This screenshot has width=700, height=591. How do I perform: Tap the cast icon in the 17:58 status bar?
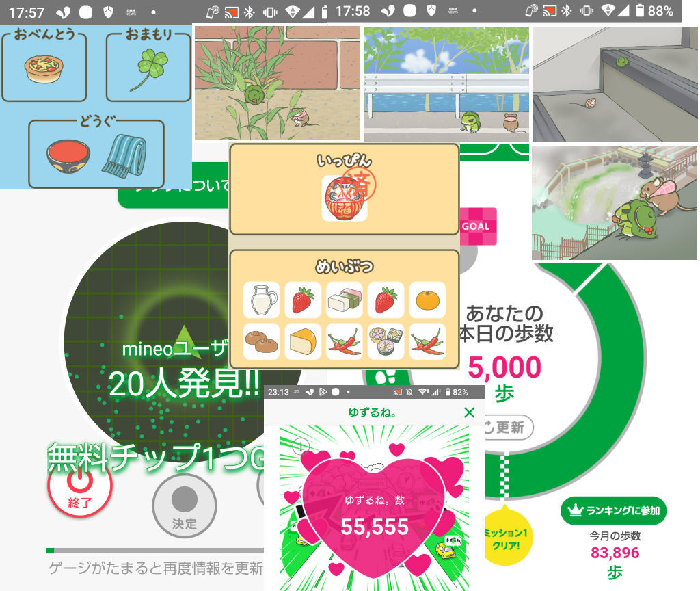pos(550,10)
